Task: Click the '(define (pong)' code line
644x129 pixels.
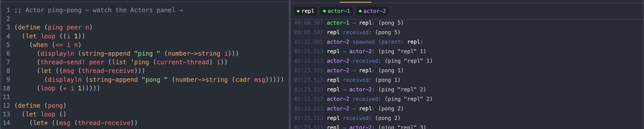Action: pyautogui.click(x=40, y=106)
